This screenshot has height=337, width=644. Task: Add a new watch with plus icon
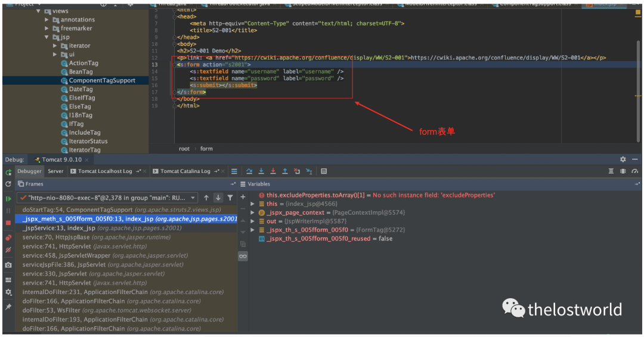click(x=243, y=197)
